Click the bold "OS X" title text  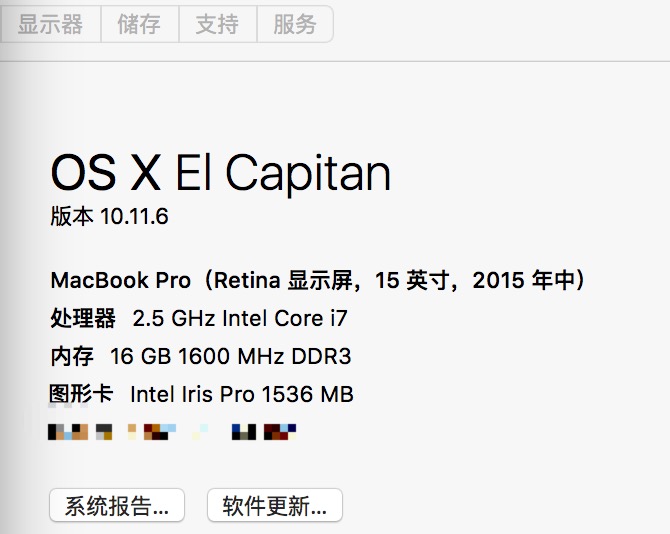(x=105, y=174)
